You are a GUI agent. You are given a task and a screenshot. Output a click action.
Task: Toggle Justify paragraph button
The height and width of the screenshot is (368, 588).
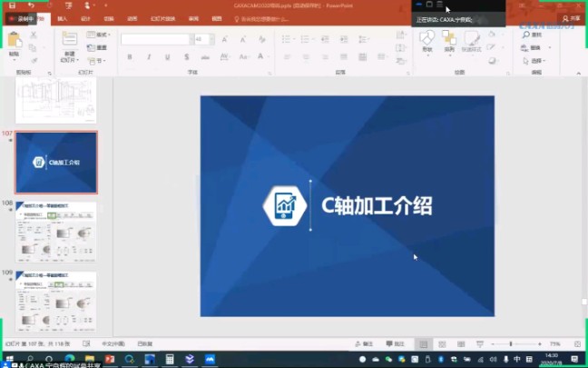344,56
